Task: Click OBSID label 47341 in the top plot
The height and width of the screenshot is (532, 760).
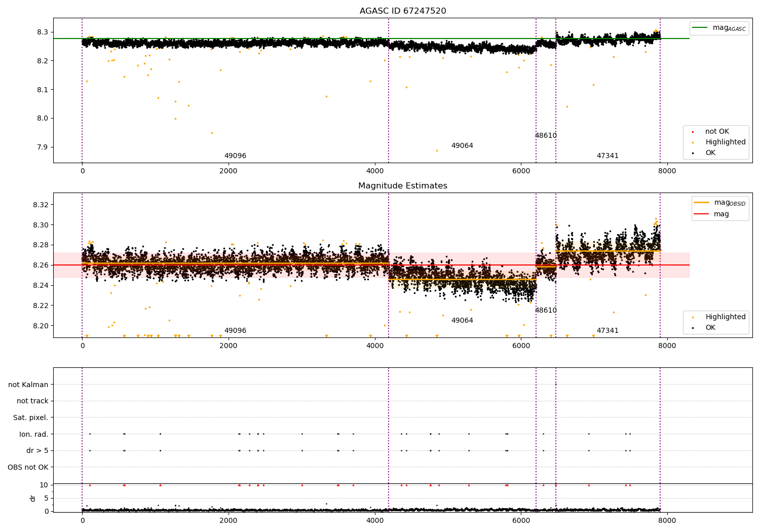Action: pos(607,156)
